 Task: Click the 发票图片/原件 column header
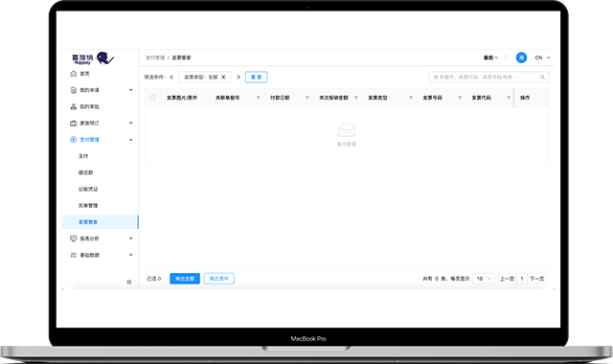(182, 98)
